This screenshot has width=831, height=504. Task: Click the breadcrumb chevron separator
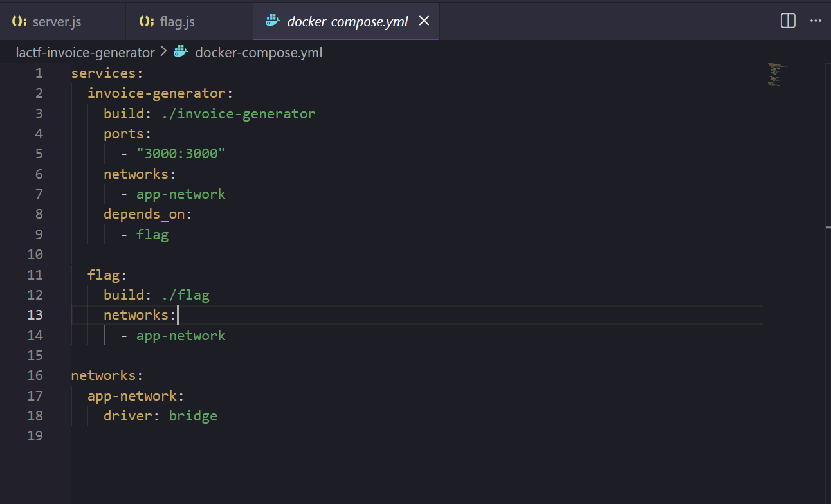163,52
